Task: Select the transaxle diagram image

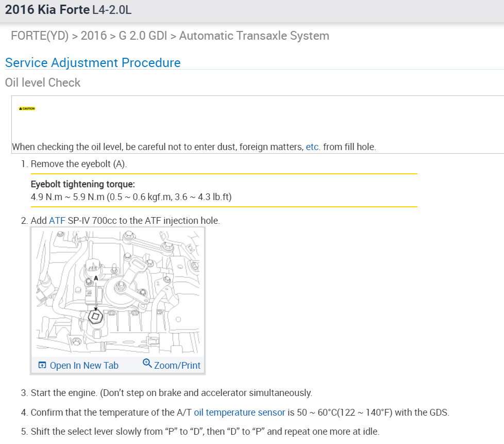Action: point(117,292)
